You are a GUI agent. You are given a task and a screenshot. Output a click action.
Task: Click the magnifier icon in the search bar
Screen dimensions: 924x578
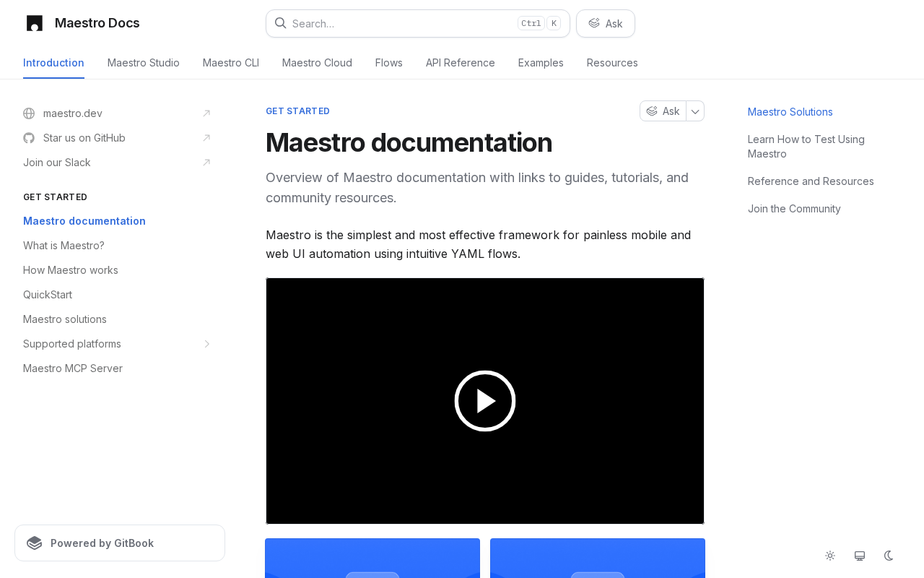tap(281, 23)
